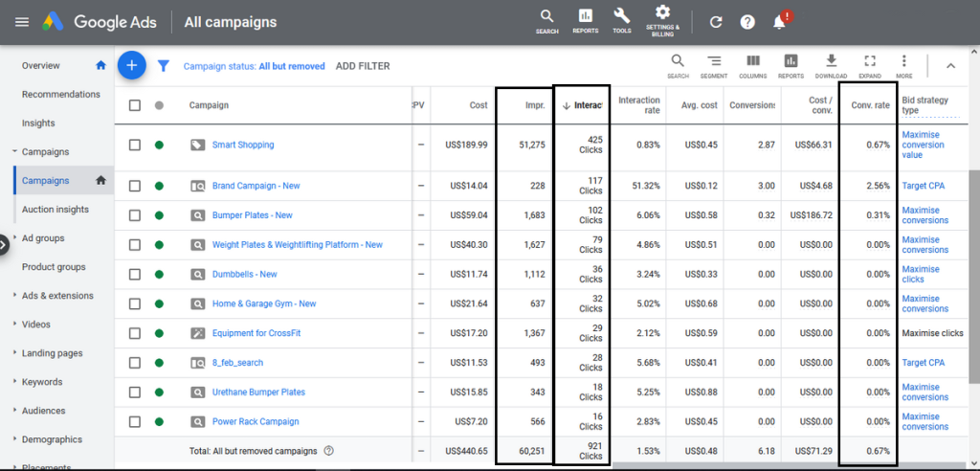Click ADD FILTER button

pos(363,66)
